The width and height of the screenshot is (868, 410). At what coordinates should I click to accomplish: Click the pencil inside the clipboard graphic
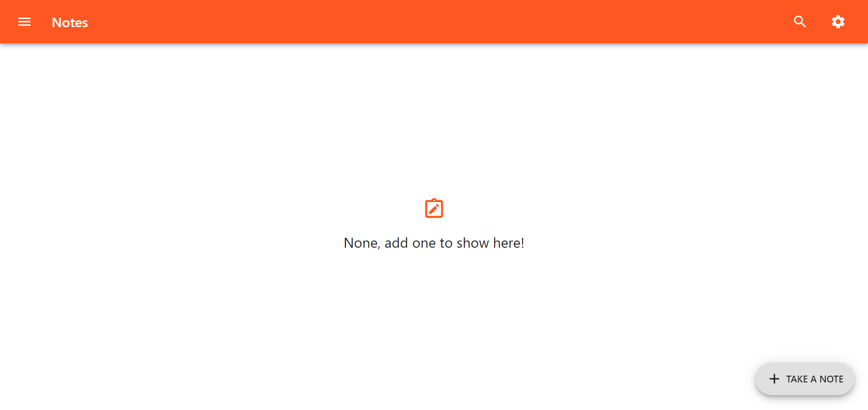click(x=434, y=209)
